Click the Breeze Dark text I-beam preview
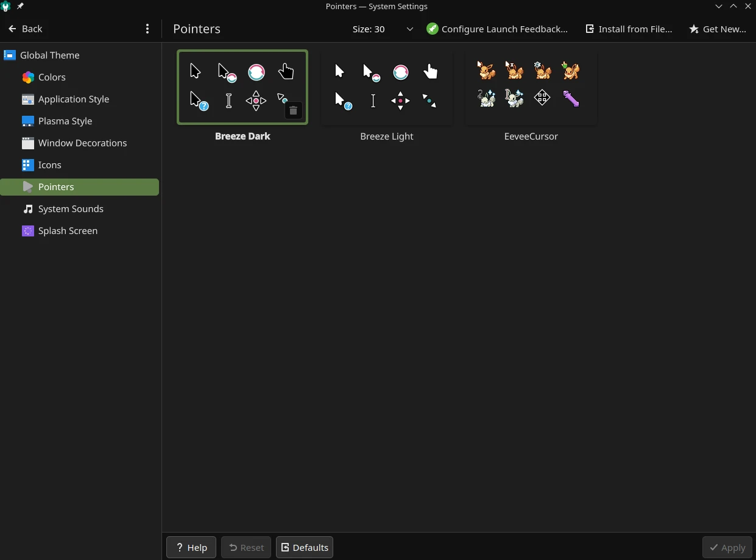The image size is (756, 560). pos(229,101)
